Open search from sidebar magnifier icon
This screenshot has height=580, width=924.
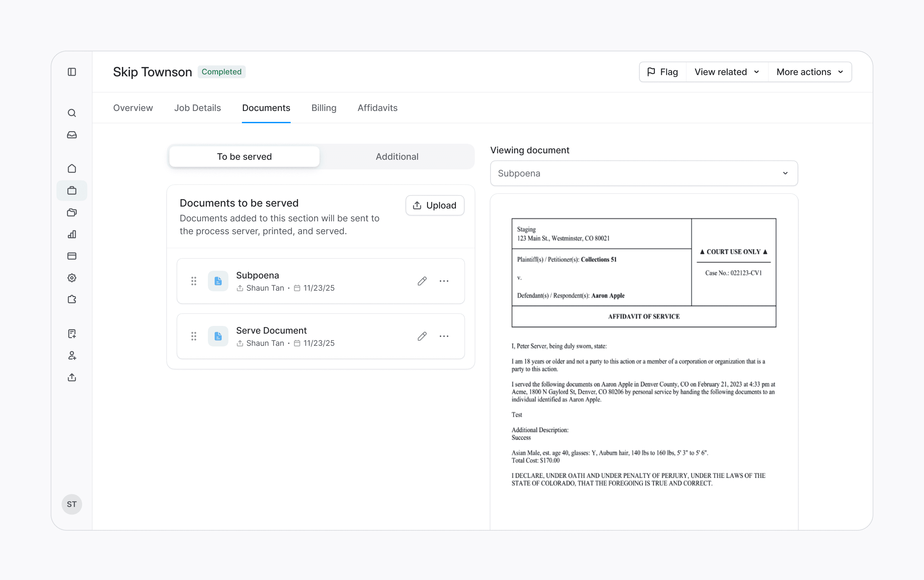[72, 113]
